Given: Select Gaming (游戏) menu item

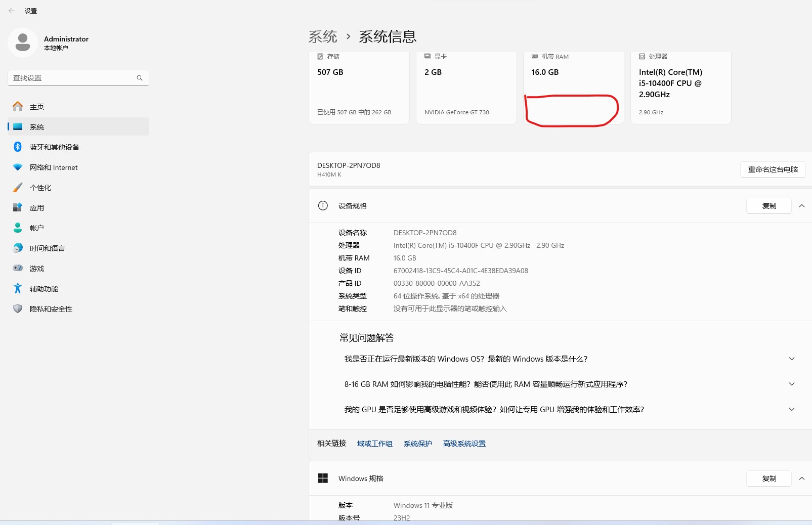Looking at the screenshot, I should tap(37, 269).
